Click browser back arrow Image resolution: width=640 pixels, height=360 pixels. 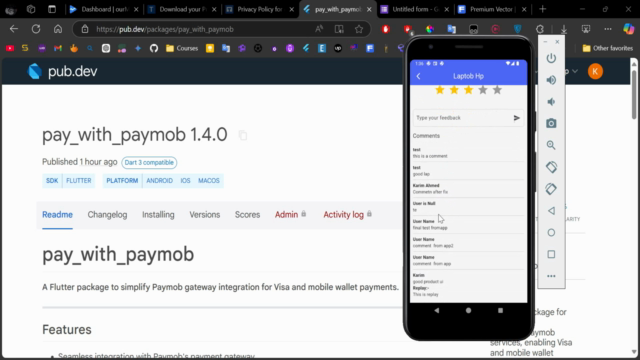[14, 29]
